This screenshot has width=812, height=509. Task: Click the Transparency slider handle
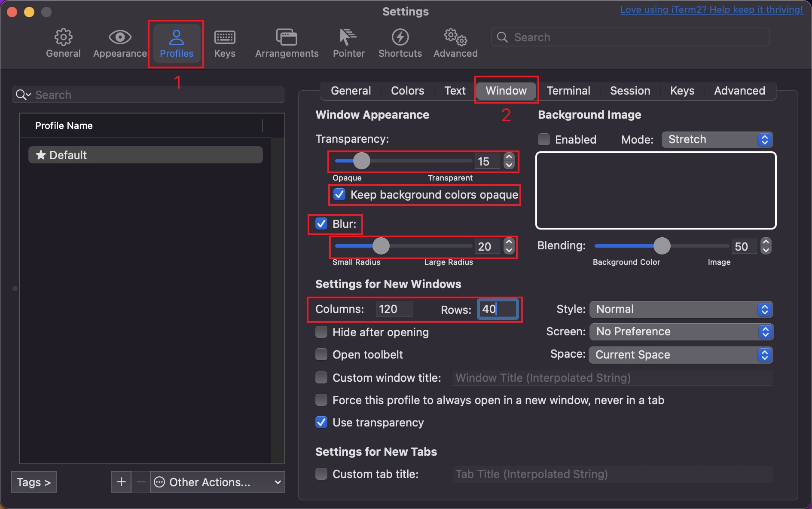(x=361, y=161)
